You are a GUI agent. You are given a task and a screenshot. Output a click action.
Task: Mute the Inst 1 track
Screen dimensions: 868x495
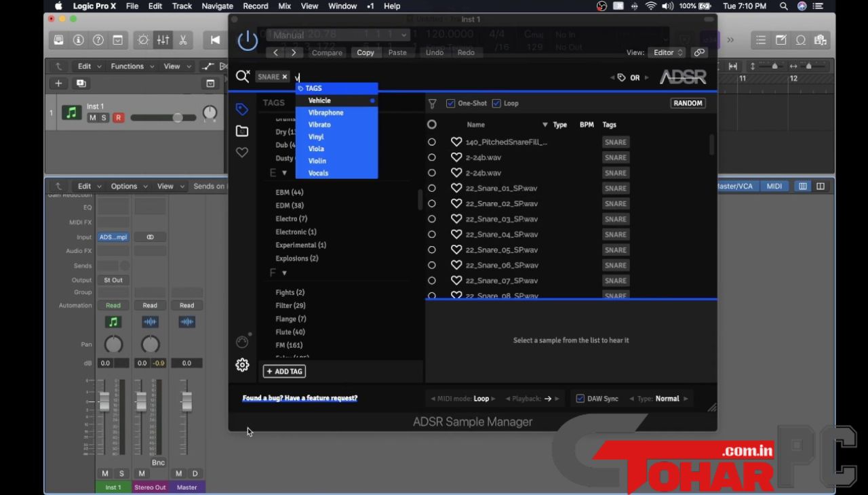(92, 118)
